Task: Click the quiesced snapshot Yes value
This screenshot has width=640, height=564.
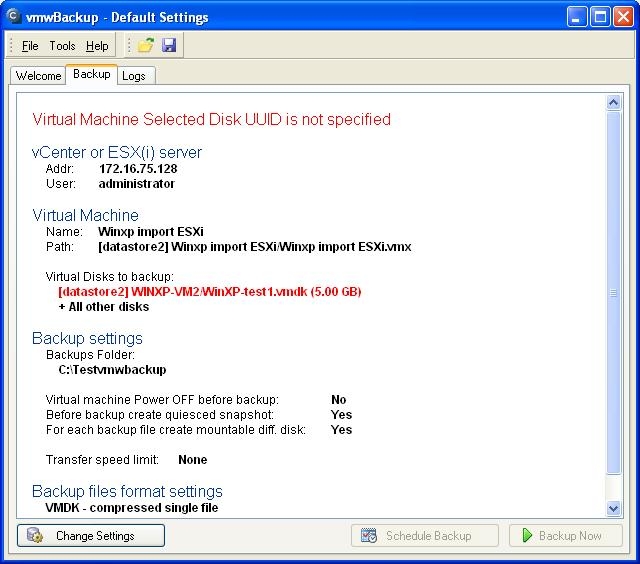Action: tap(342, 414)
